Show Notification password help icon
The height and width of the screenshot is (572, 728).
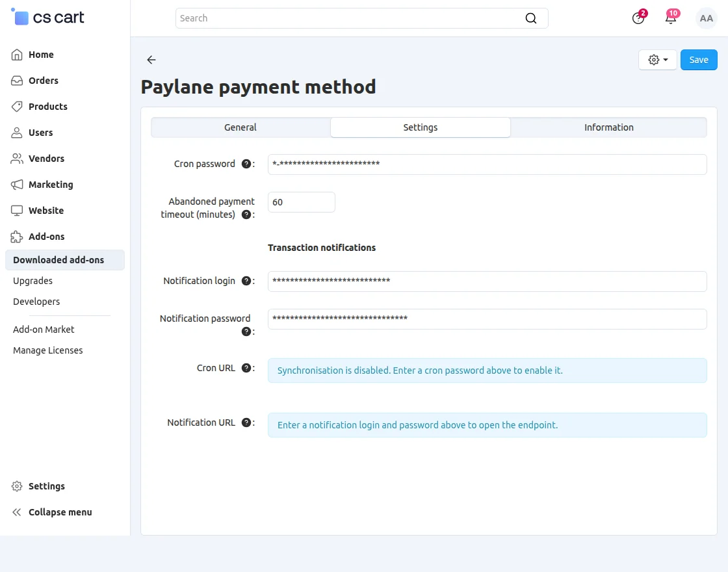pyautogui.click(x=246, y=331)
